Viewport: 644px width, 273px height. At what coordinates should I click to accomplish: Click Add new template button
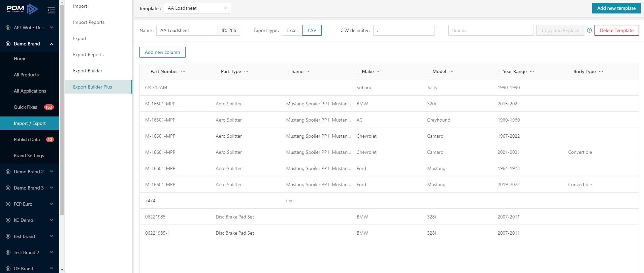pyautogui.click(x=616, y=8)
